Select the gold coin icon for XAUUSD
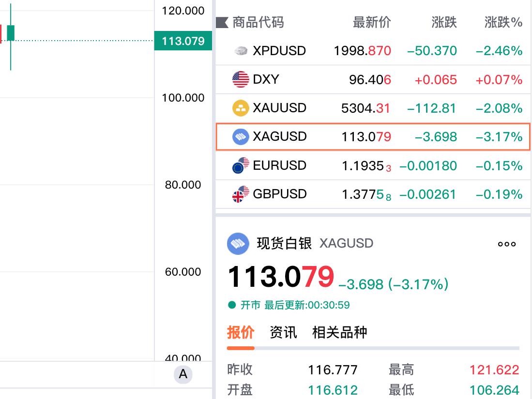The height and width of the screenshot is (399, 532). point(240,107)
